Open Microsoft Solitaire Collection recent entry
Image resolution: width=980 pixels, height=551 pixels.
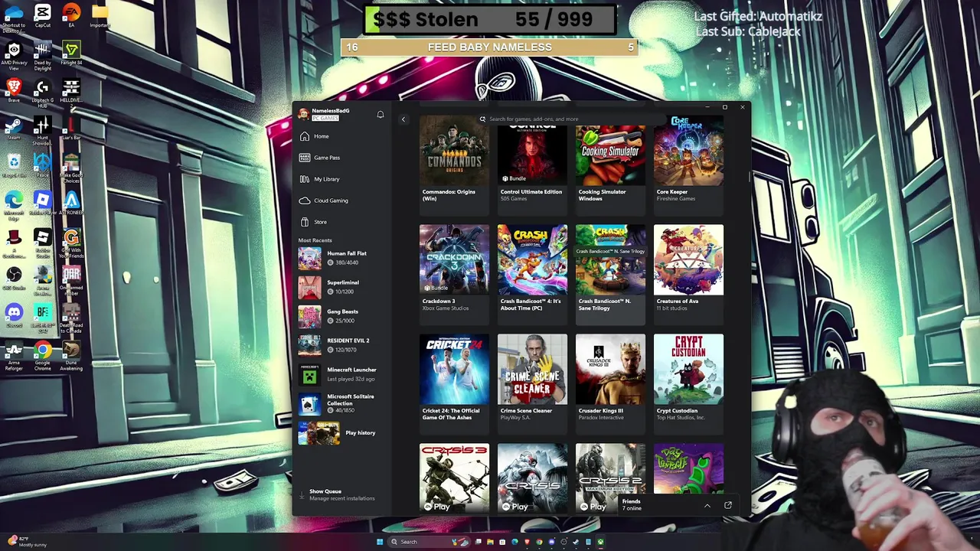(343, 404)
